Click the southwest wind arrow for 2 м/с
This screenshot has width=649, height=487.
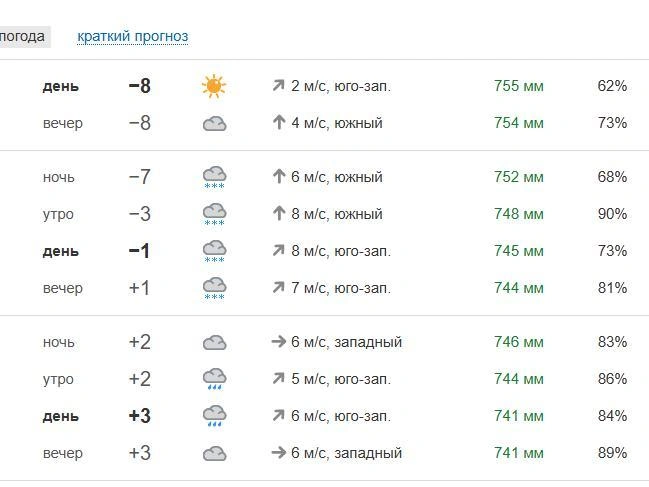pos(279,86)
